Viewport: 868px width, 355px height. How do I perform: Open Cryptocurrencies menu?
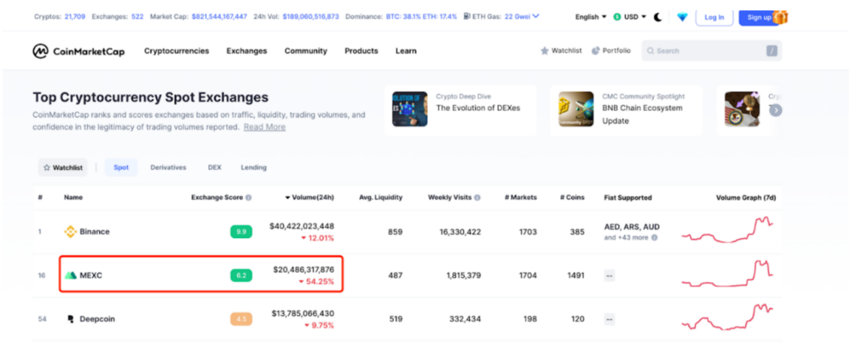(x=176, y=51)
